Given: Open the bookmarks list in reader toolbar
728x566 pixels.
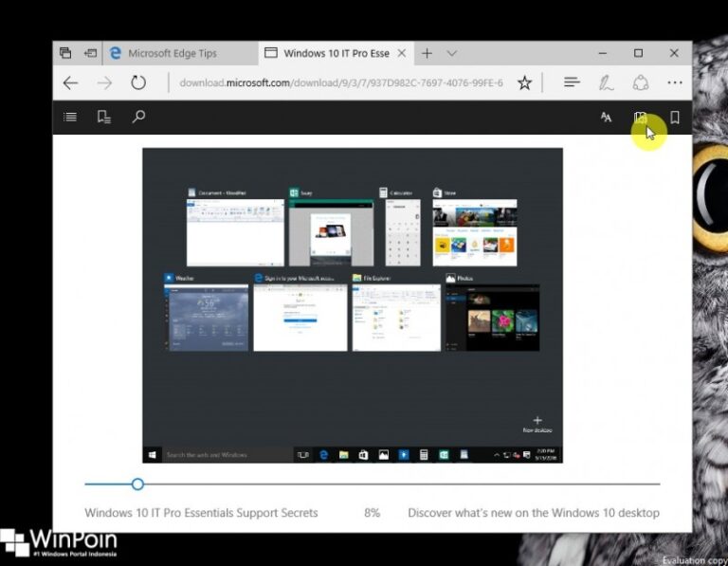Looking at the screenshot, I should point(104,118).
